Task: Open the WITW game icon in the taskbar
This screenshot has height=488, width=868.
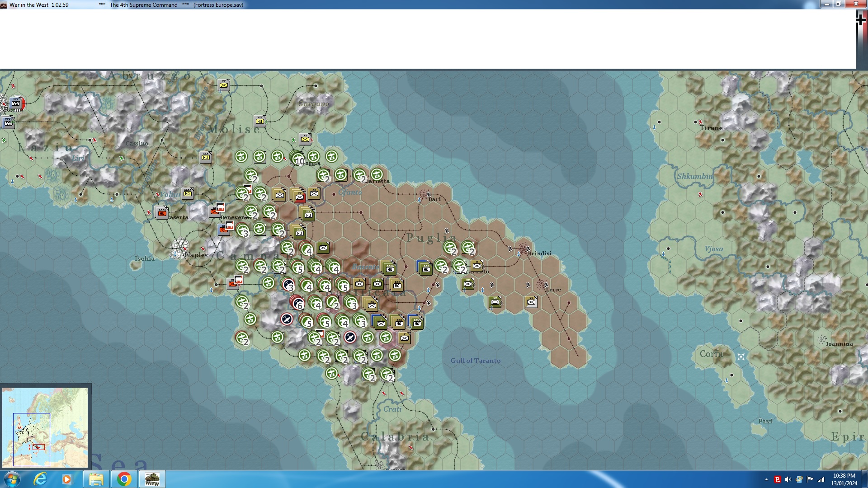Action: click(x=152, y=479)
